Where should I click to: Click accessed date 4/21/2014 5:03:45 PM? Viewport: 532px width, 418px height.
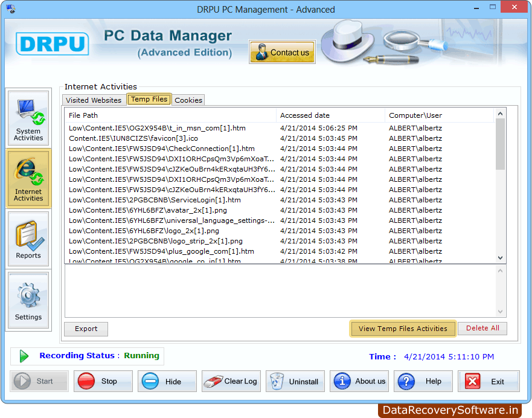319,138
